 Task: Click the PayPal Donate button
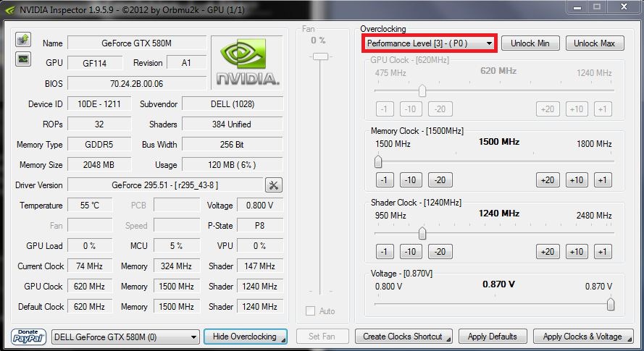[x=28, y=337]
